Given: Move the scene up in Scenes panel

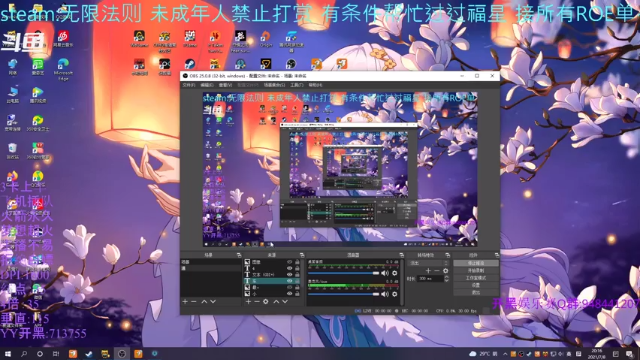Looking at the screenshot, I should (204, 302).
